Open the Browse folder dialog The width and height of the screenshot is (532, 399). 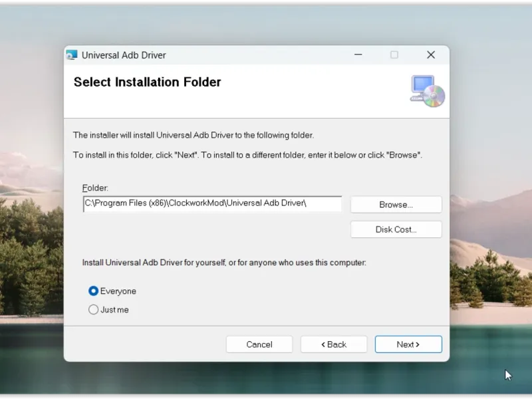[396, 205]
